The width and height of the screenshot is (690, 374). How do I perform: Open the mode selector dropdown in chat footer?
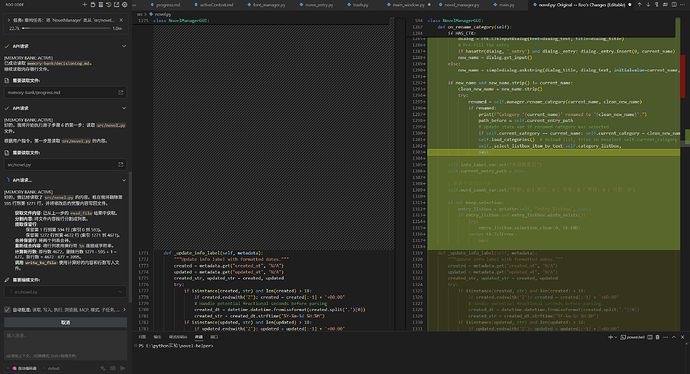(x=22, y=368)
